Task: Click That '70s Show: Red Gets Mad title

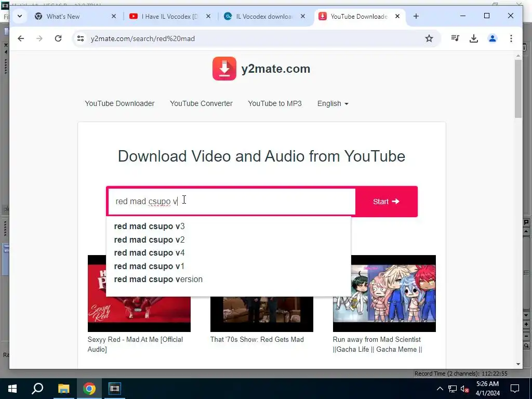Action: pos(257,339)
